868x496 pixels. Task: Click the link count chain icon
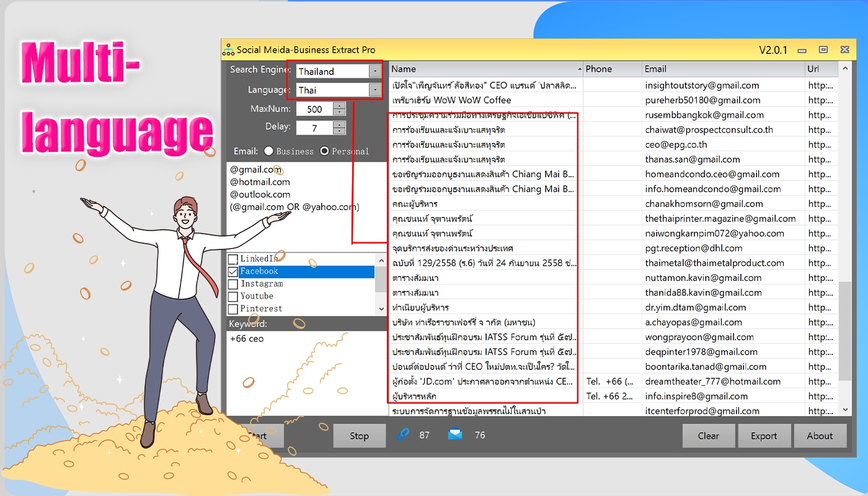[403, 435]
